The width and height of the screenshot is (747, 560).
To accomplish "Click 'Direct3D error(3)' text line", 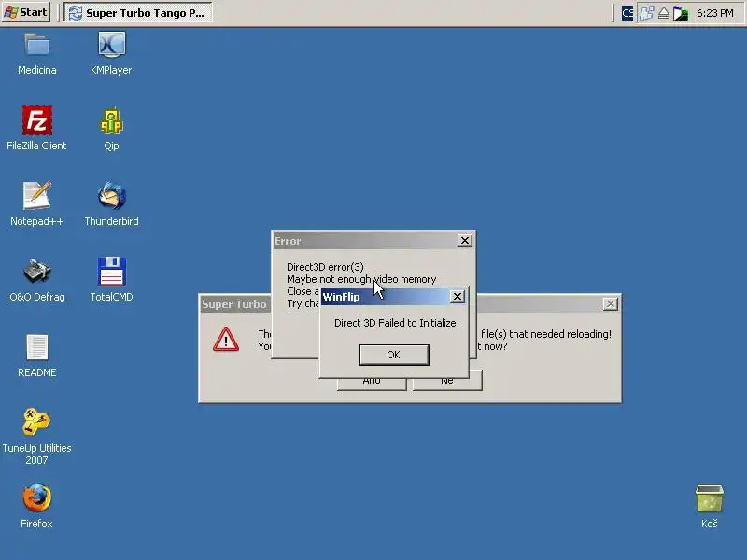I will [x=325, y=267].
